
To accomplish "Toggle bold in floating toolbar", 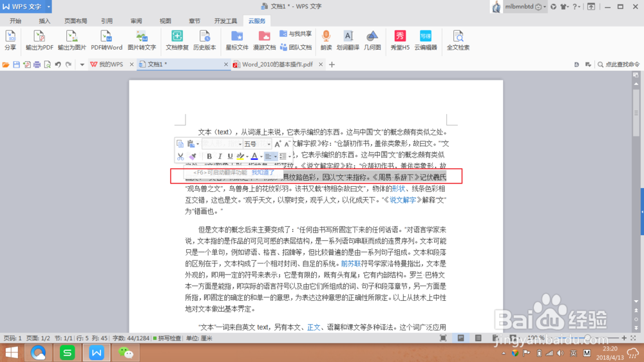I will (x=209, y=156).
